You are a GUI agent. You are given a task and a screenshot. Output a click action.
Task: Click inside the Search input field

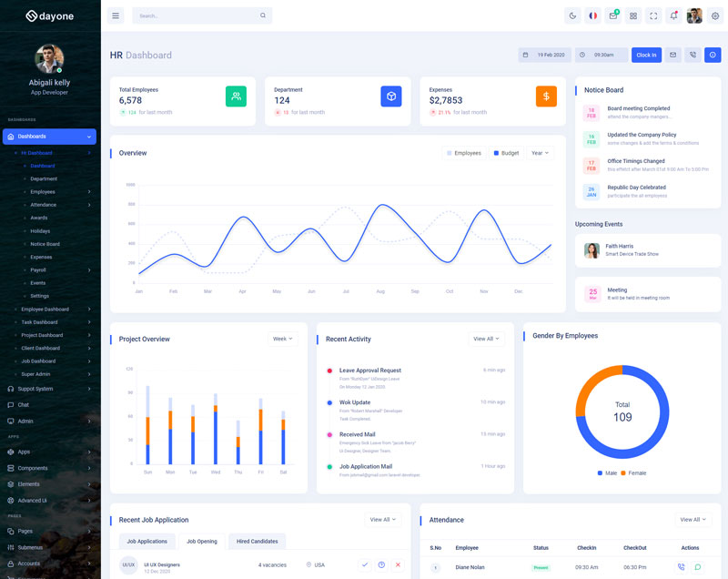coord(196,15)
